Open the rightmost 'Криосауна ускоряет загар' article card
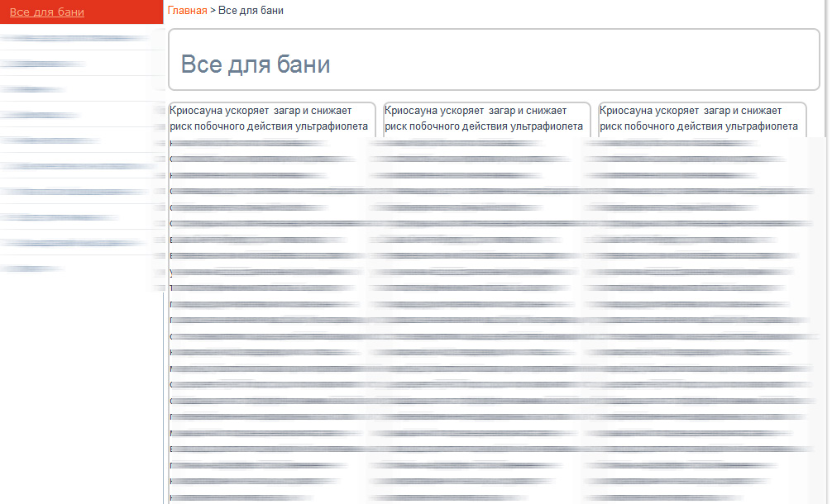832x504 pixels. 700,118
